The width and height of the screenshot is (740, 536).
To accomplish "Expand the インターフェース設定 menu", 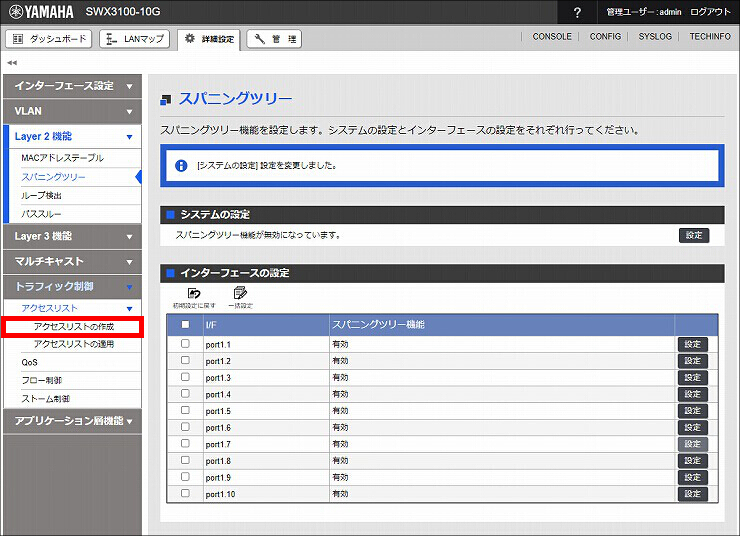I will pyautogui.click(x=72, y=86).
